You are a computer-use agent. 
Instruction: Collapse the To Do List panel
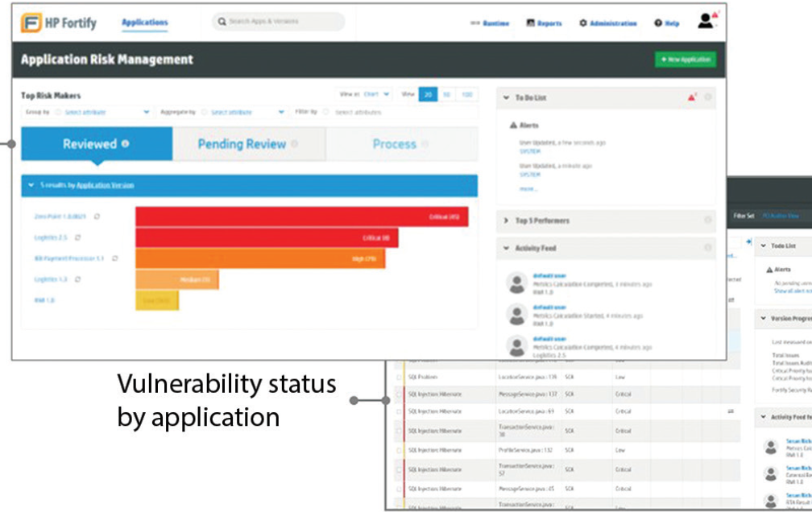(x=506, y=97)
